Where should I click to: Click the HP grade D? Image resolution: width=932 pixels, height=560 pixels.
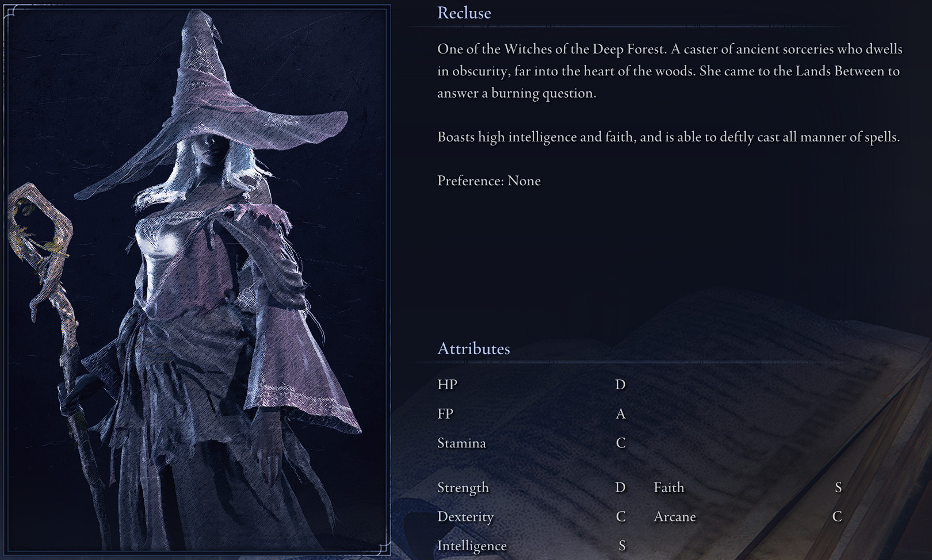[x=620, y=384]
